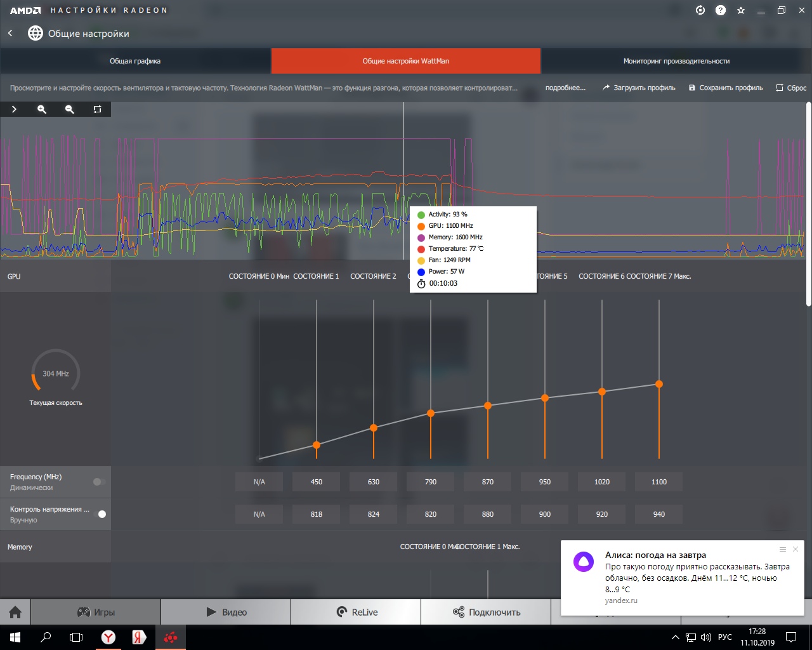Select the Общие настройки WattMan tab

(x=406, y=61)
